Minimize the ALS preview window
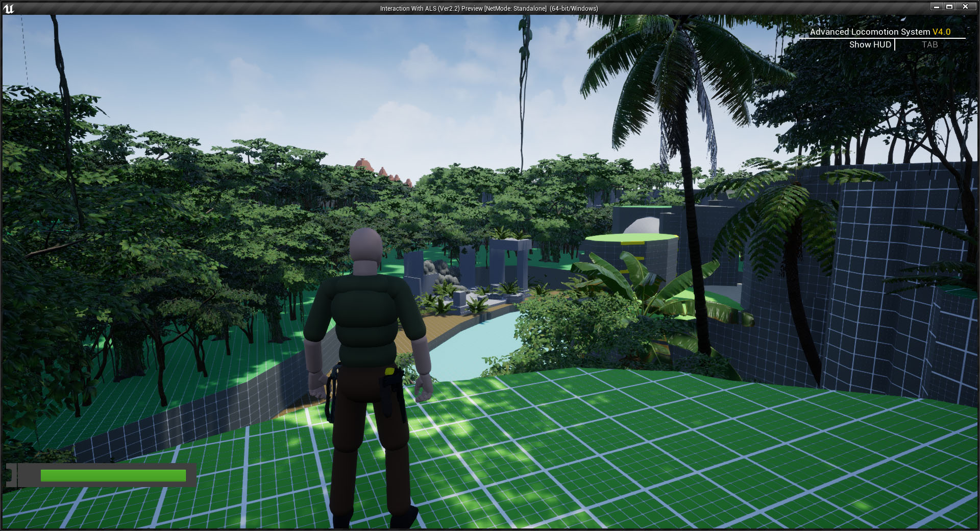Viewport: 980px width, 531px height. tap(937, 7)
